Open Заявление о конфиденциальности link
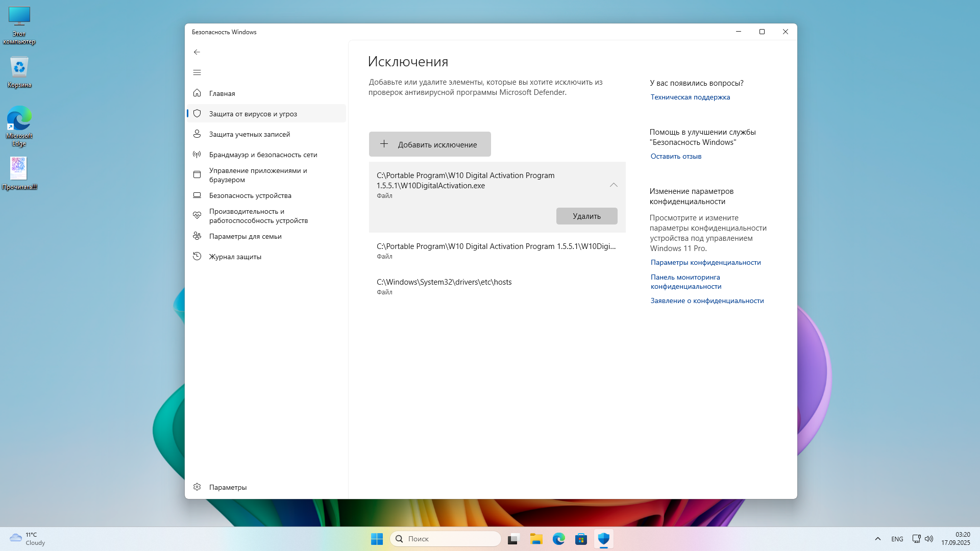 point(707,300)
